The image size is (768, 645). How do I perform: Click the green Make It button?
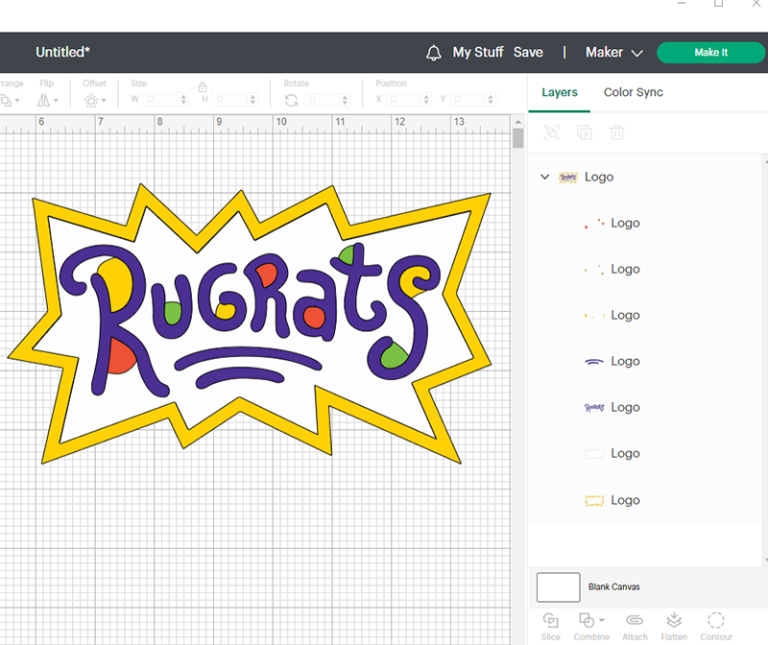pos(710,52)
